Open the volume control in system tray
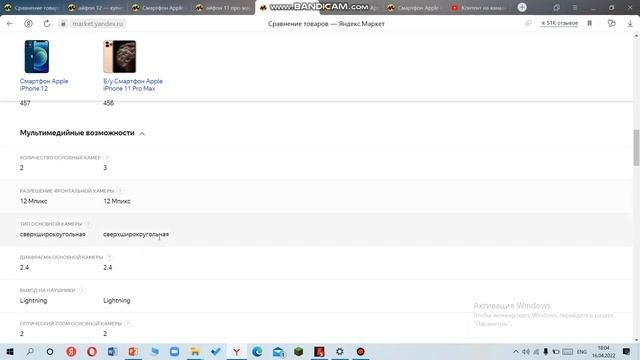The width and height of the screenshot is (640, 360). point(526,352)
